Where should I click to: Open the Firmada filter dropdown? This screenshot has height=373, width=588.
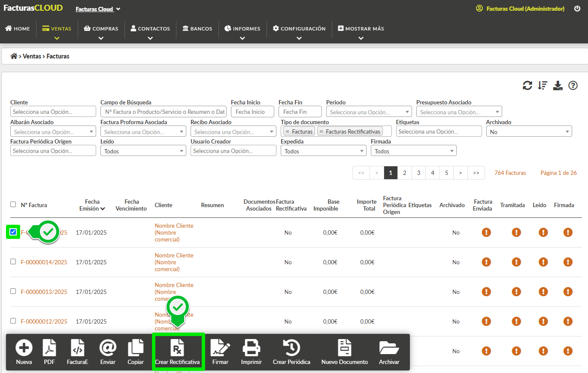point(413,151)
